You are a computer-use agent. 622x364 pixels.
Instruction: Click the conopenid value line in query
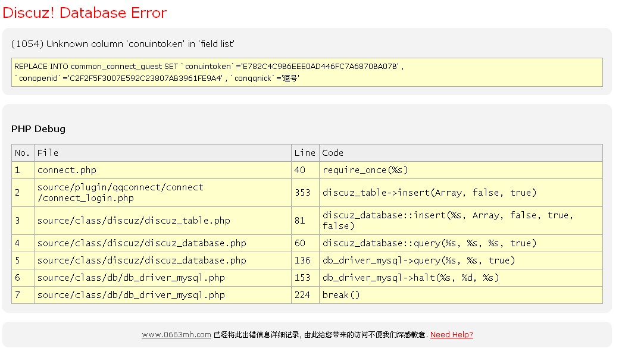click(157, 79)
